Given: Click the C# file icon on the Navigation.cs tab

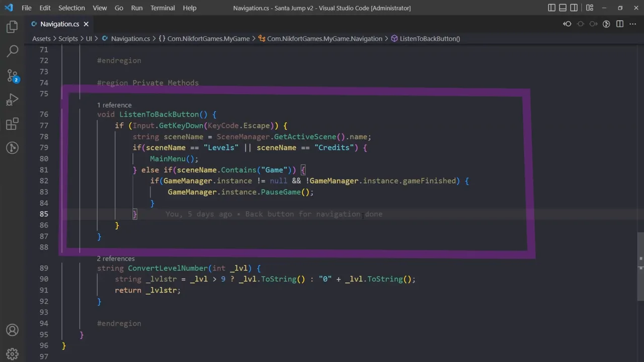Looking at the screenshot, I should pos(34,24).
